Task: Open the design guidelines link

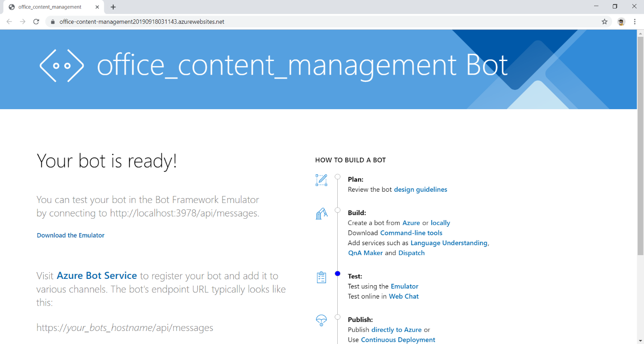Action: pos(420,190)
